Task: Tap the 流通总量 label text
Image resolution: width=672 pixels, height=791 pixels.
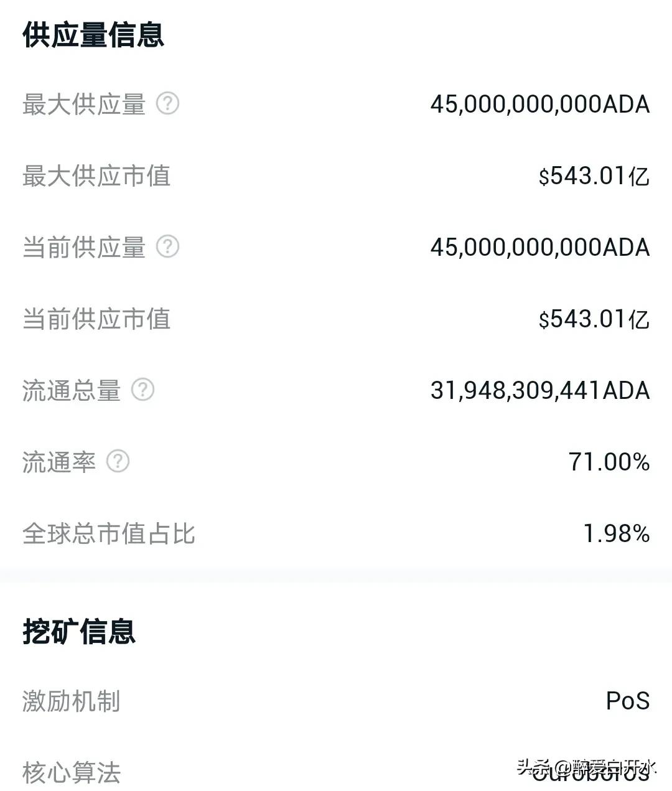Action: coord(72,390)
